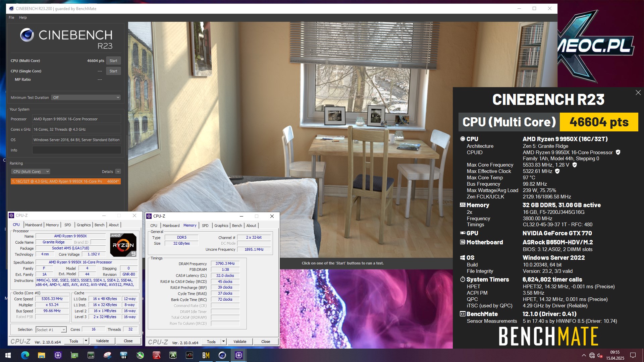Click Tools button in left CPU-Z
Image resolution: width=644 pixels, height=362 pixels.
coord(74,341)
